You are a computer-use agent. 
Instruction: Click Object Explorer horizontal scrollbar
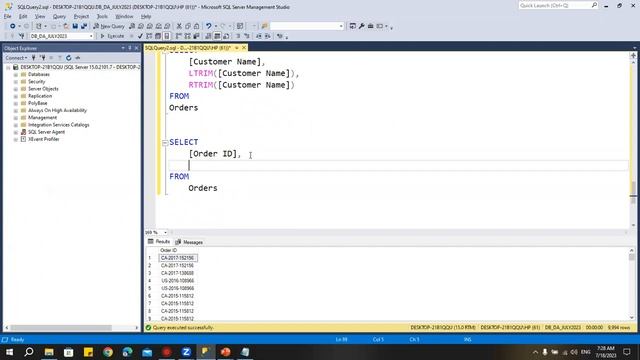click(x=61, y=328)
